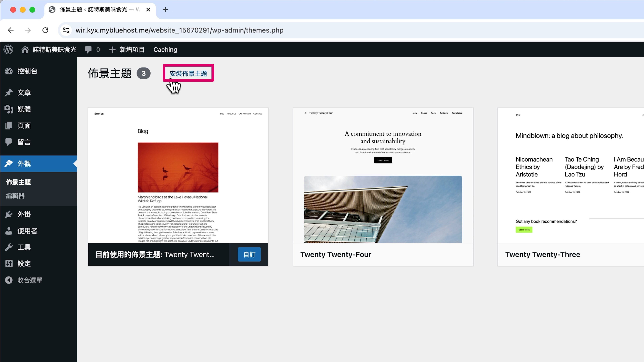Viewport: 644px width, 362px height.
Task: Click the 外觀 paintbrush icon
Action: (9, 163)
